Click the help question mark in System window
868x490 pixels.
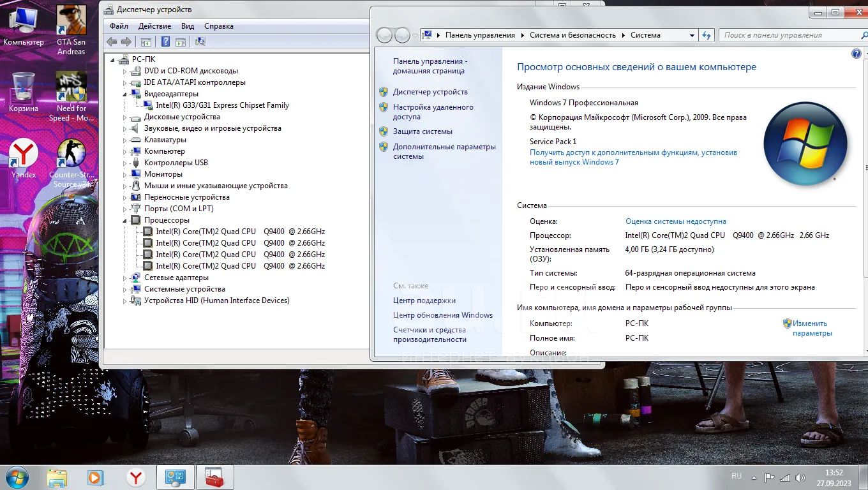point(856,54)
